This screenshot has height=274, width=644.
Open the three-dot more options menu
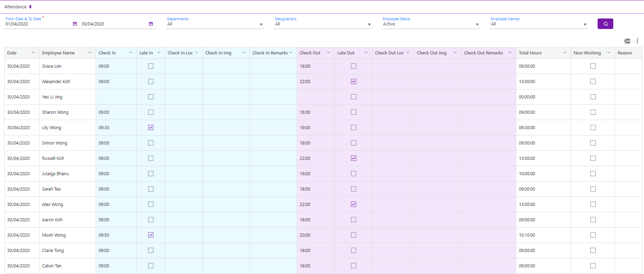point(637,41)
